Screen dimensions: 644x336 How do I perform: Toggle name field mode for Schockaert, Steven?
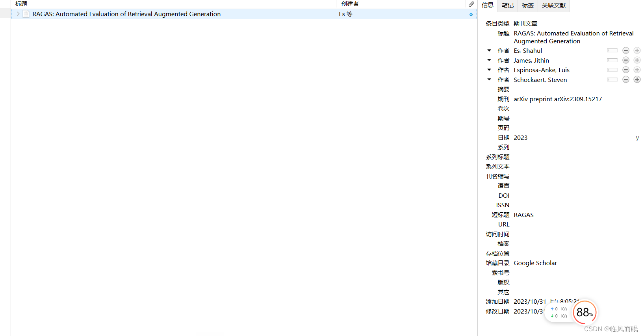612,80
